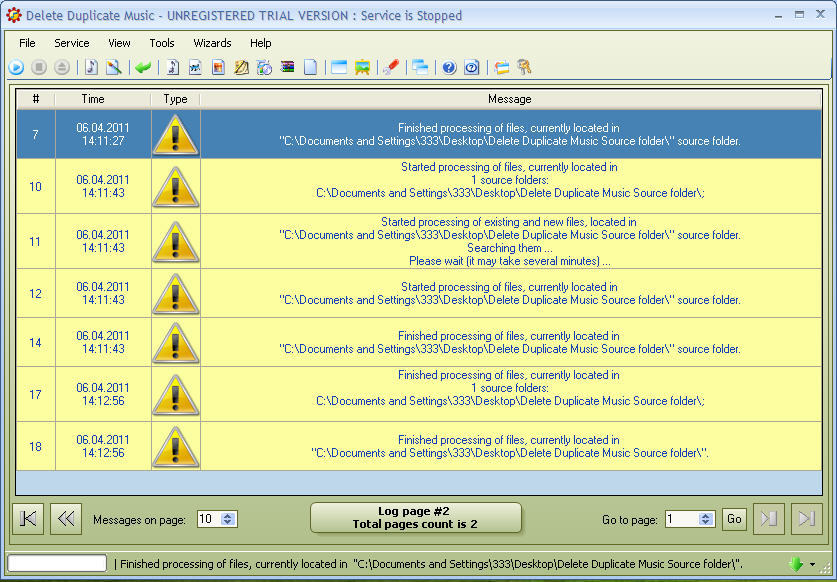Select log row number 7
This screenshot has height=582, width=837.
coord(418,134)
